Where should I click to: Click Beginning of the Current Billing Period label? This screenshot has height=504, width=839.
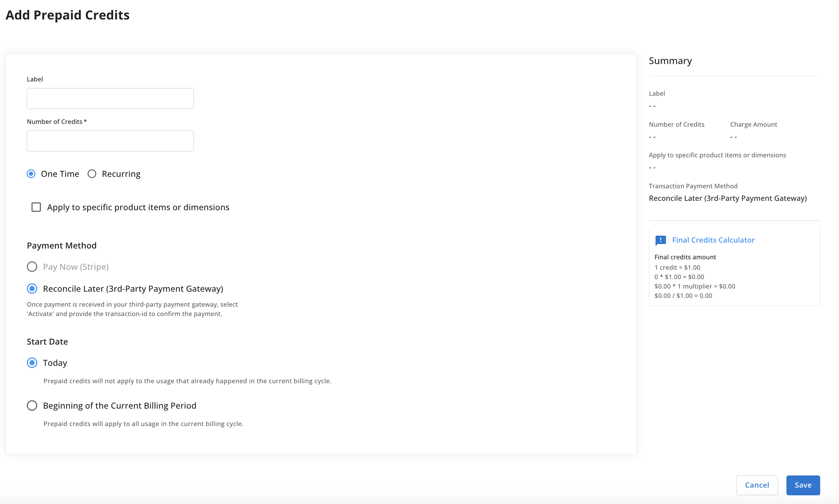click(119, 405)
